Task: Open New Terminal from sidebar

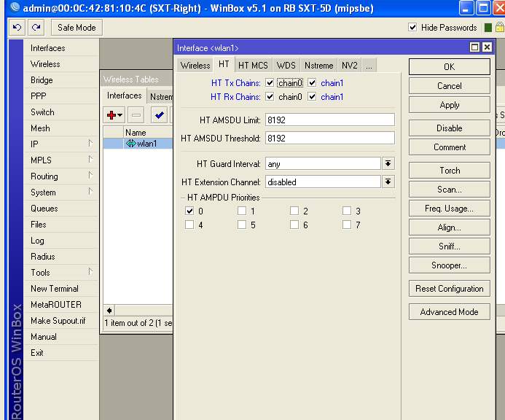Action: (x=55, y=289)
